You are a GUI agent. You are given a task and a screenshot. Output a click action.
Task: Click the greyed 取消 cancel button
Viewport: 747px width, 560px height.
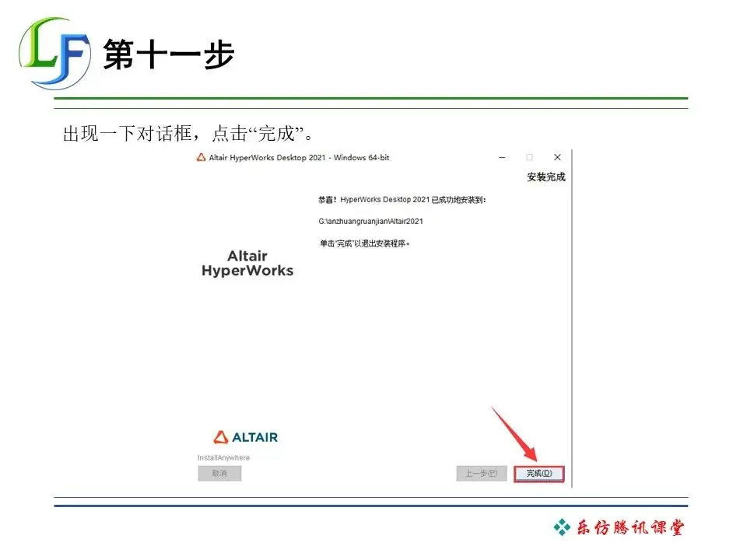point(219,474)
